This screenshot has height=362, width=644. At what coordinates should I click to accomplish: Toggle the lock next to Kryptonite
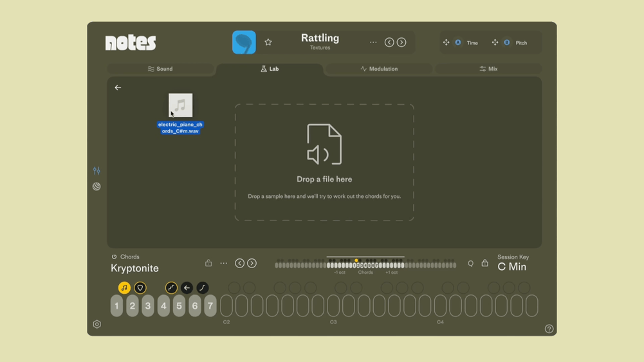point(208,264)
